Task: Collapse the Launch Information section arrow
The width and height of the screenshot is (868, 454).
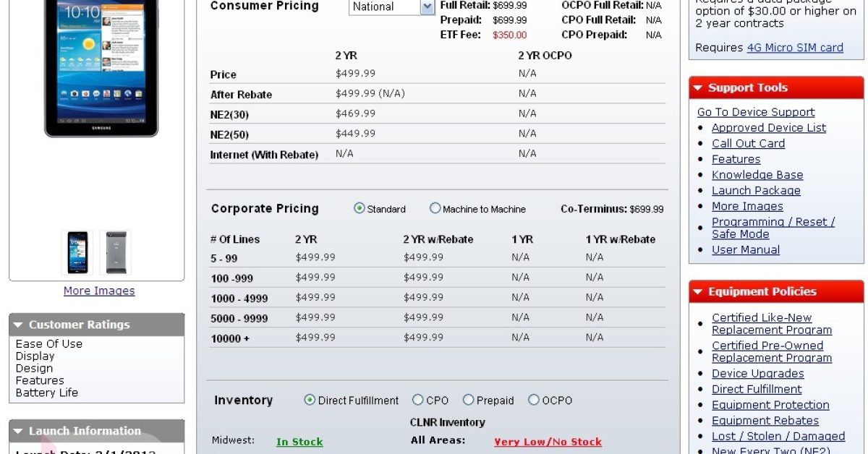Action: point(18,432)
